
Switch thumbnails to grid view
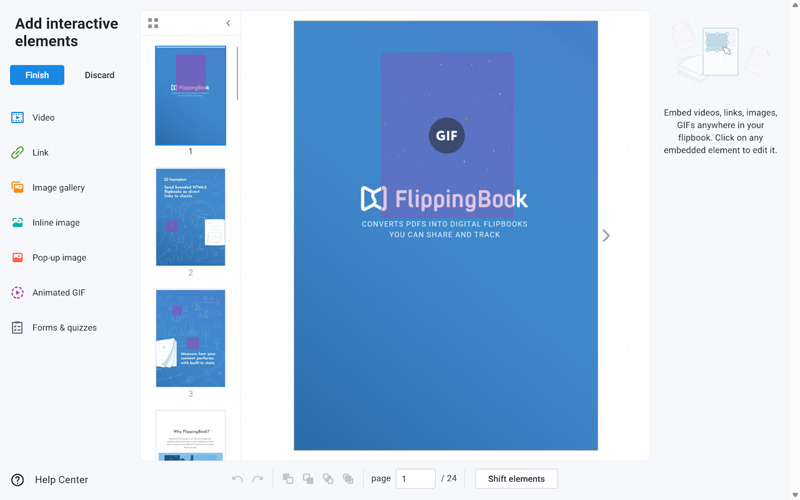[x=153, y=23]
